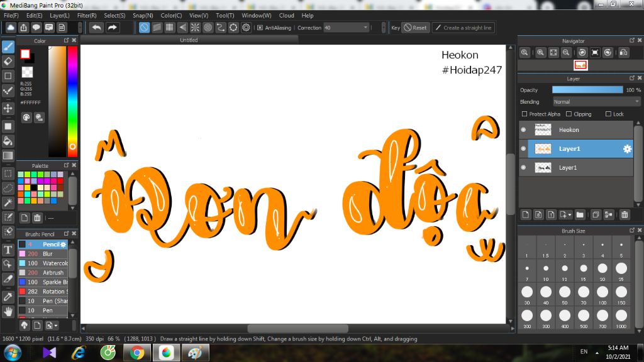Switch to the Untitled canvas tab
644x362 pixels.
tap(189, 40)
